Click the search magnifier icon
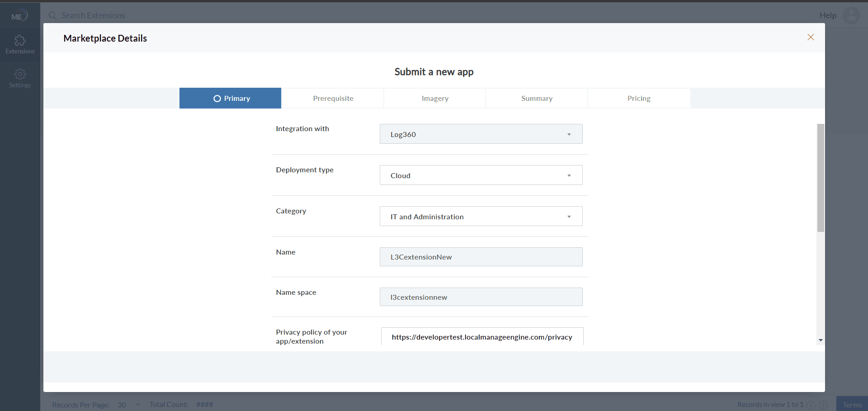This screenshot has height=411, width=868. pyautogui.click(x=52, y=15)
